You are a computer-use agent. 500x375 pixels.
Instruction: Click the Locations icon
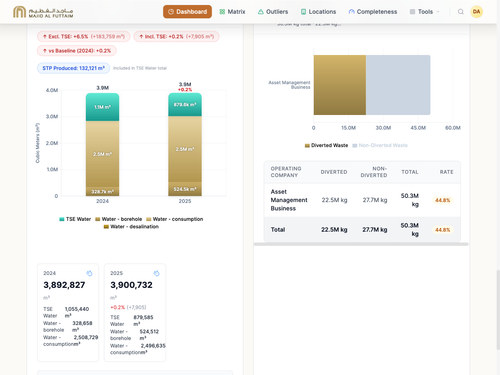pos(303,12)
